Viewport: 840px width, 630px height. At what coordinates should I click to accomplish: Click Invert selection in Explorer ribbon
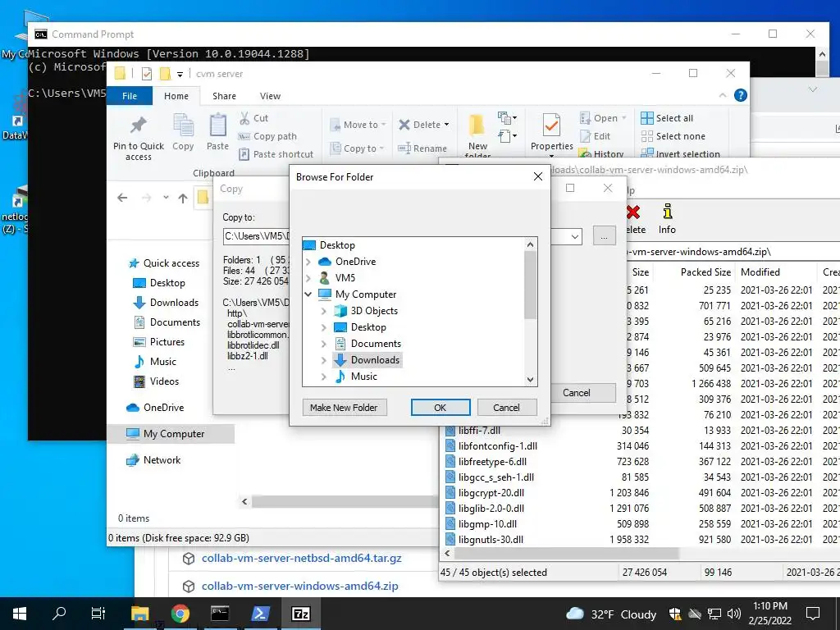[681, 153]
